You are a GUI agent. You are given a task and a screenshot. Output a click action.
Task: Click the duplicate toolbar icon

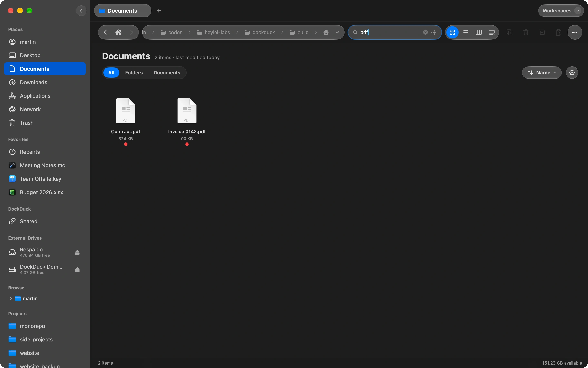pyautogui.click(x=510, y=32)
